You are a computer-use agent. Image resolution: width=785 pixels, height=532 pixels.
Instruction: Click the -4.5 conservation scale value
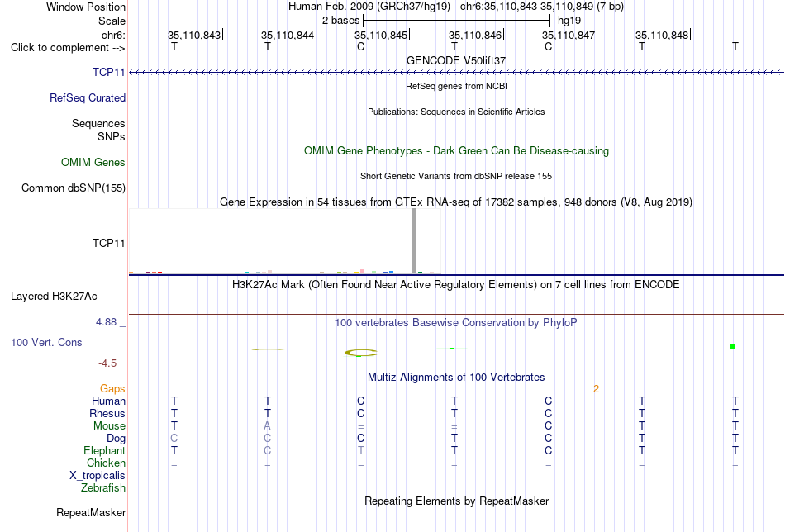click(107, 363)
